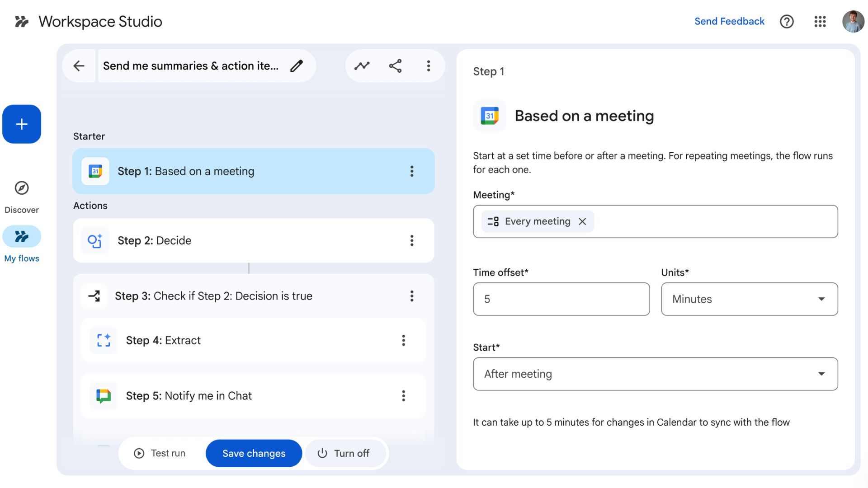Expand the Start After meeting dropdown
The height and width of the screenshot is (488, 868).
point(655,374)
